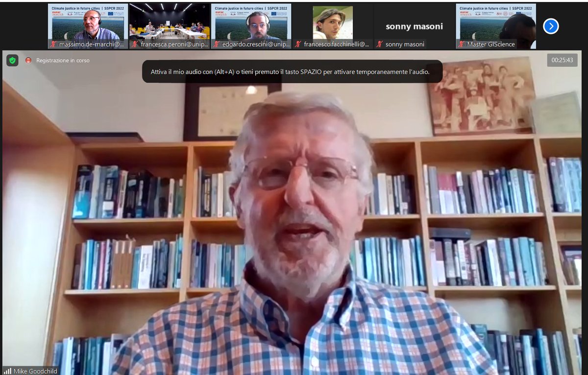
Task: Click the 00:25:43 meeting timer
Action: (x=562, y=60)
